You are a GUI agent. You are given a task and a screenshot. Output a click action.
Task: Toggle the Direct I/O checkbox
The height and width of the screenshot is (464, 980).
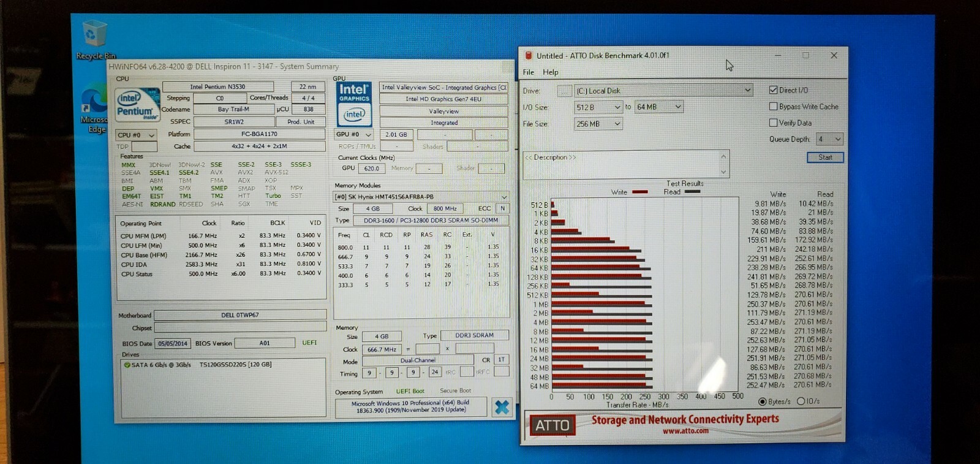point(773,90)
